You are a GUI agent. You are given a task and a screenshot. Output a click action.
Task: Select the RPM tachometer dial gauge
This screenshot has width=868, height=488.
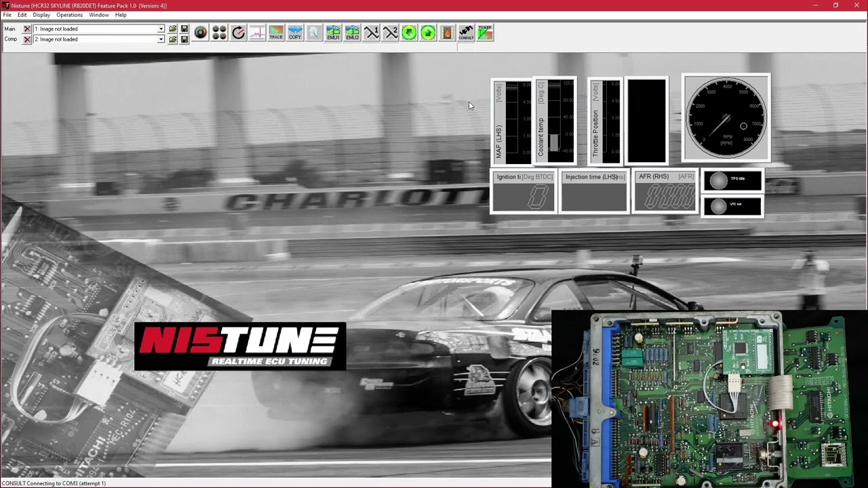726,117
